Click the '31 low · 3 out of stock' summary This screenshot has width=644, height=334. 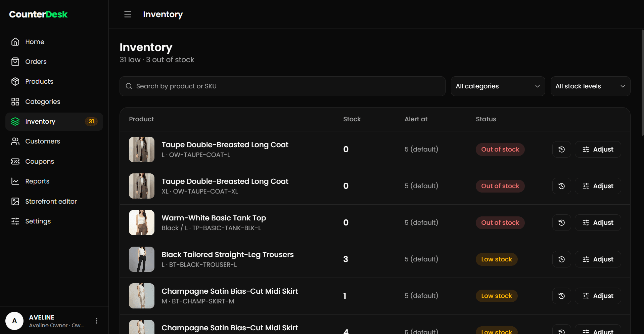tap(157, 60)
